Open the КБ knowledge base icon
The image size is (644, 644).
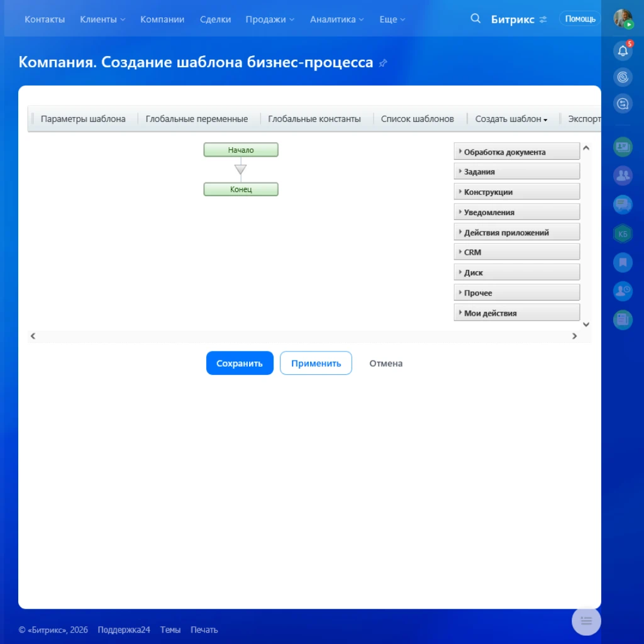(622, 233)
